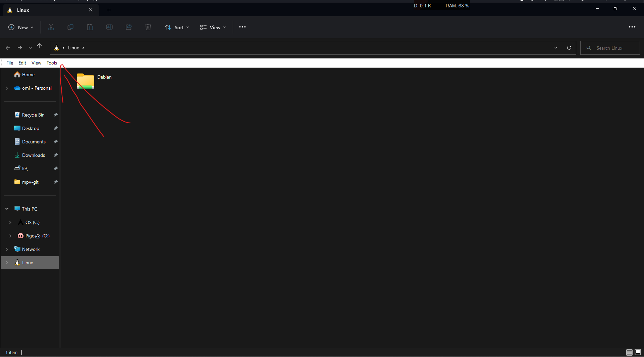Click the Copy icon in toolbar
This screenshot has width=644, height=357.
pyautogui.click(x=70, y=27)
